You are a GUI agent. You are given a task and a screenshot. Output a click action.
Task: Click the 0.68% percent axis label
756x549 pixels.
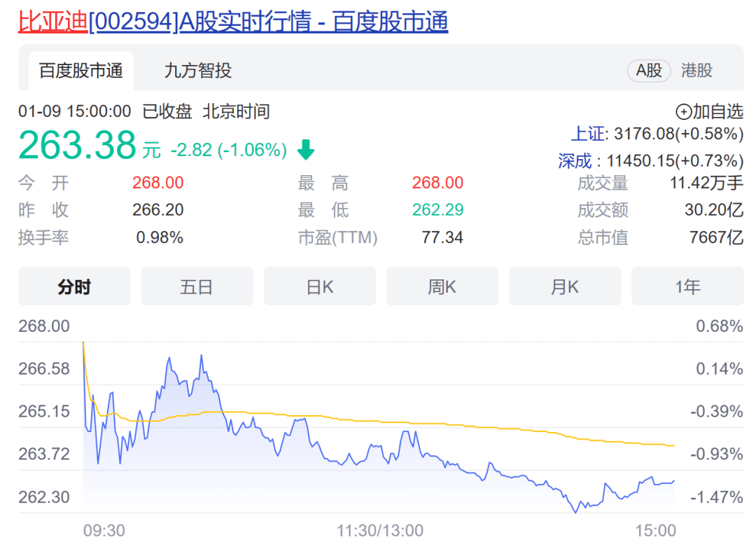pos(720,326)
